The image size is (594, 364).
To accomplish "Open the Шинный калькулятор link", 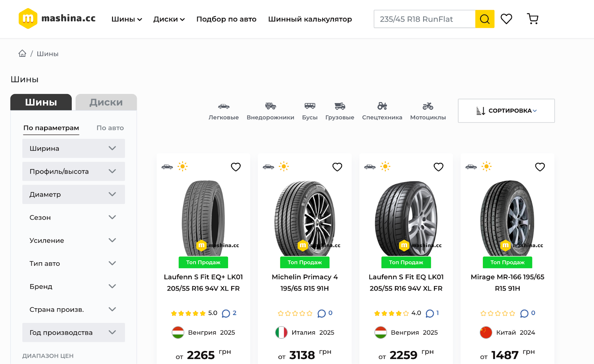I will point(310,19).
